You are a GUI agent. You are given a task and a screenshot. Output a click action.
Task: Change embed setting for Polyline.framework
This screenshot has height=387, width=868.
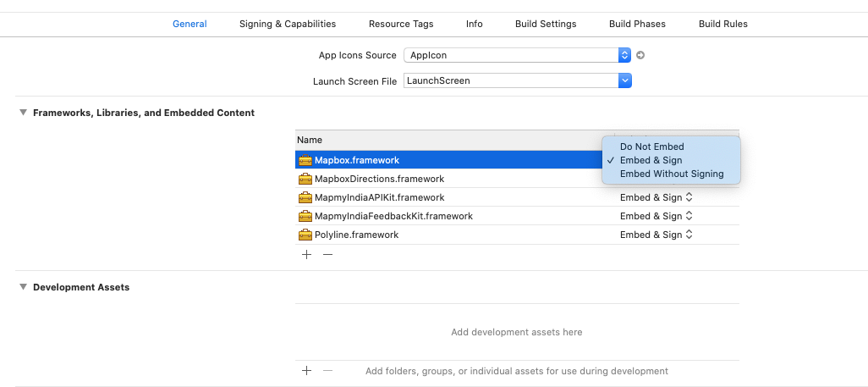(656, 235)
